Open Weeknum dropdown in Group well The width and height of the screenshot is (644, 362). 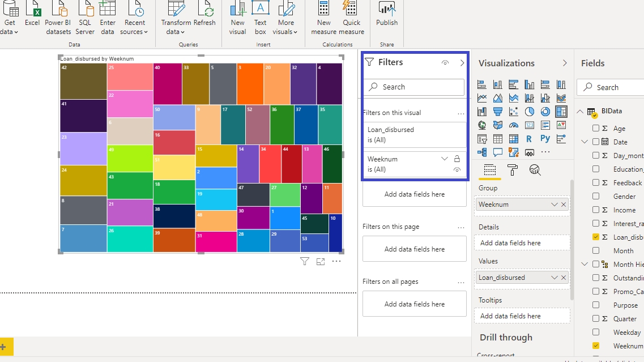point(554,205)
